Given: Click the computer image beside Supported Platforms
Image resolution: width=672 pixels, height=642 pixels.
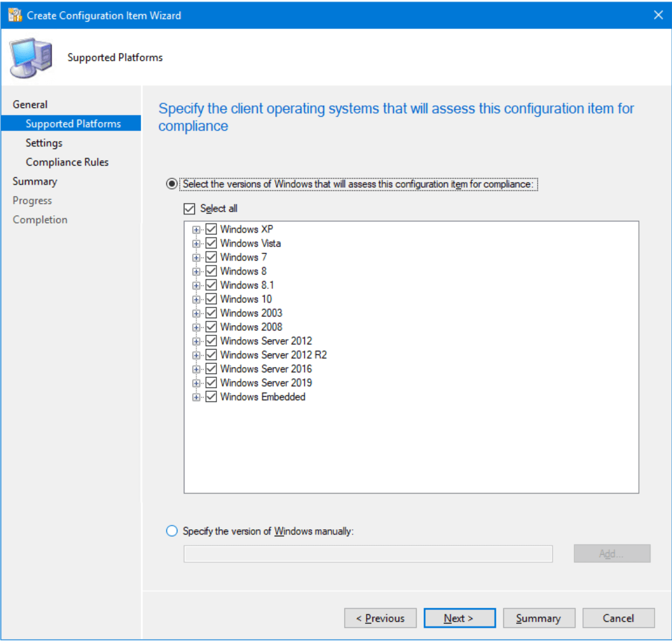Looking at the screenshot, I should click(31, 58).
